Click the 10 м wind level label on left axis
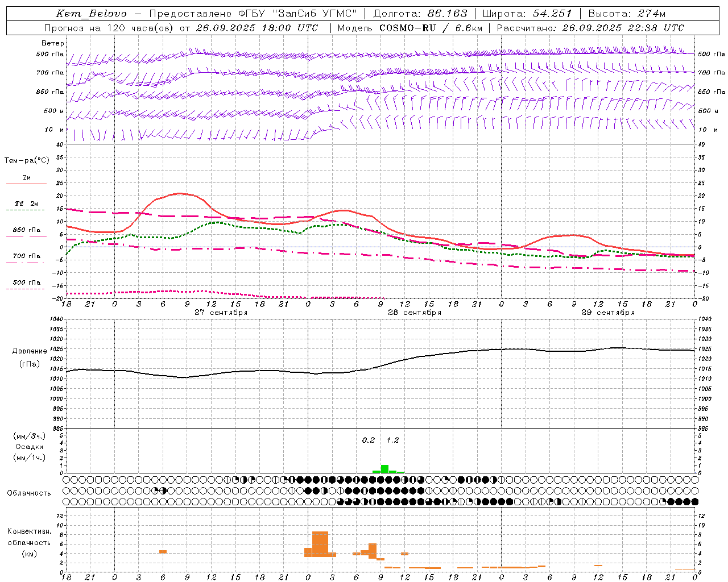Viewport: 728px width, 582px height. tap(55, 130)
